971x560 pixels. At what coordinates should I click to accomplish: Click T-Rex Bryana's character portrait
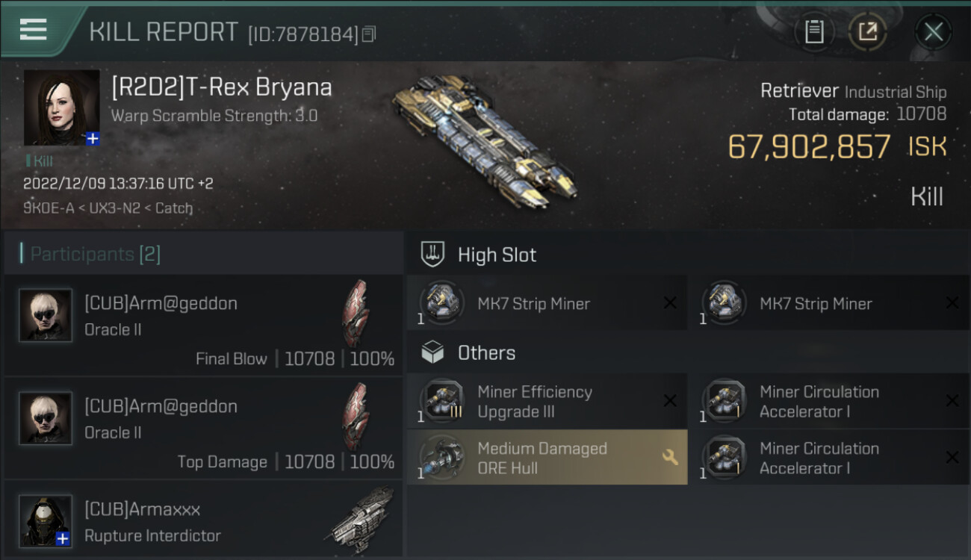coord(62,108)
